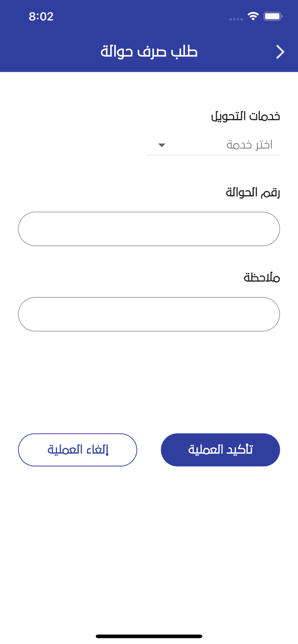Image resolution: width=298 pixels, height=644 pixels.
Task: Focus the transfer number text box
Action: (x=149, y=228)
